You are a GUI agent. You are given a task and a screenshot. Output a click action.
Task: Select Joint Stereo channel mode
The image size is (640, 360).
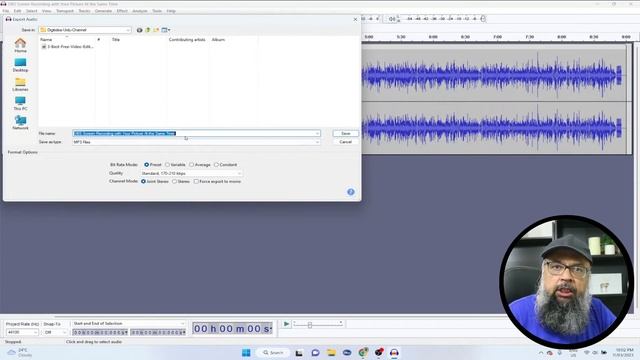[x=143, y=181]
